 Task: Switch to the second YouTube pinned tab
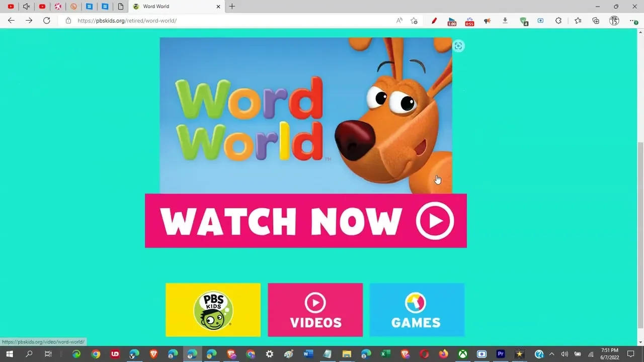tap(42, 7)
